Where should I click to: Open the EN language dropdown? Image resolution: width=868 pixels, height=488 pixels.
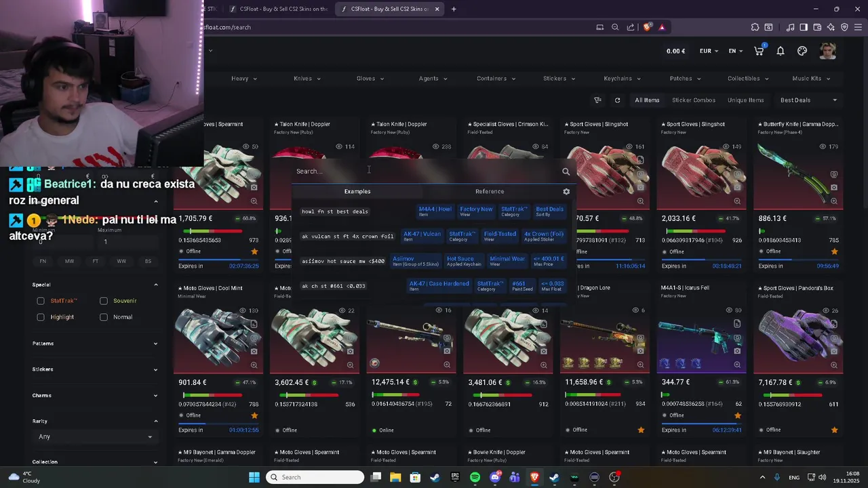click(736, 51)
